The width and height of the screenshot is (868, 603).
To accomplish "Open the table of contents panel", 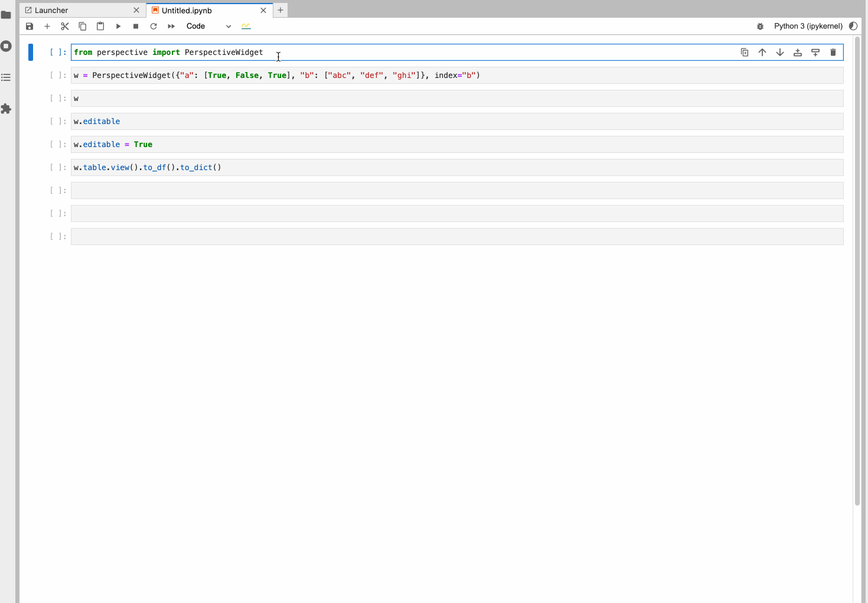I will [6, 77].
